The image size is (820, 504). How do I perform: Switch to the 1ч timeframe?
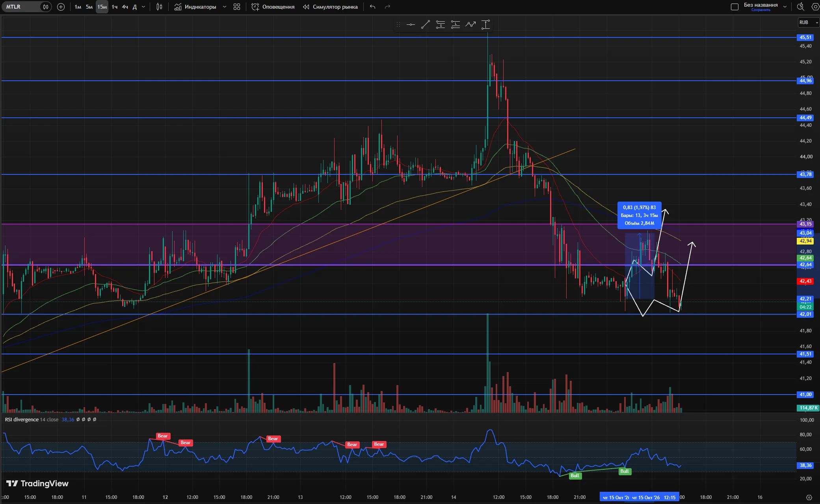click(115, 7)
